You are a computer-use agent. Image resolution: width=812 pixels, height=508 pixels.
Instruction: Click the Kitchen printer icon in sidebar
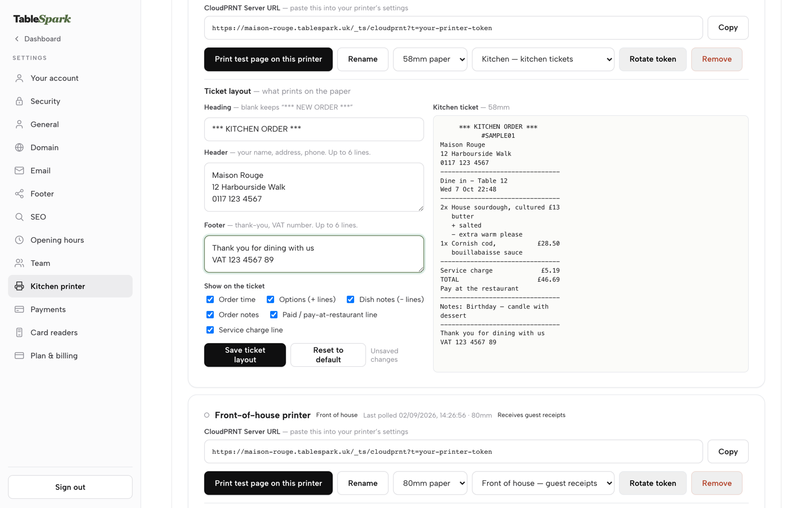[x=19, y=287]
